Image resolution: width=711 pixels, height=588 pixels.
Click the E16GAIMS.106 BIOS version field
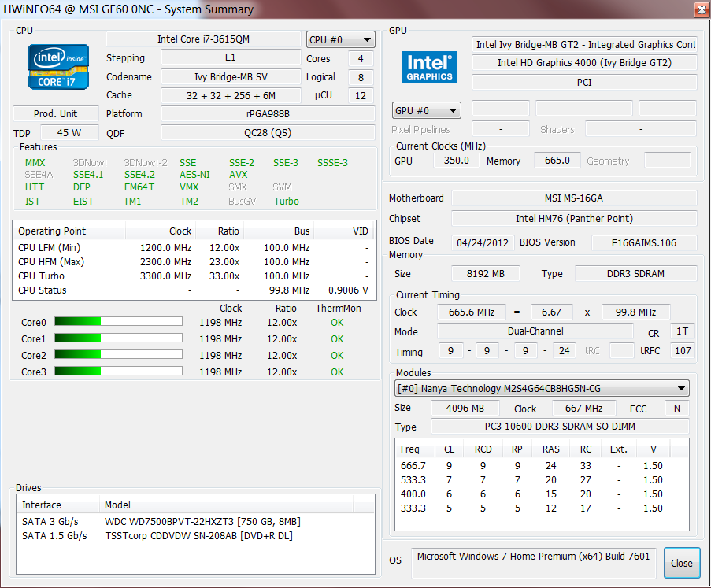point(644,242)
